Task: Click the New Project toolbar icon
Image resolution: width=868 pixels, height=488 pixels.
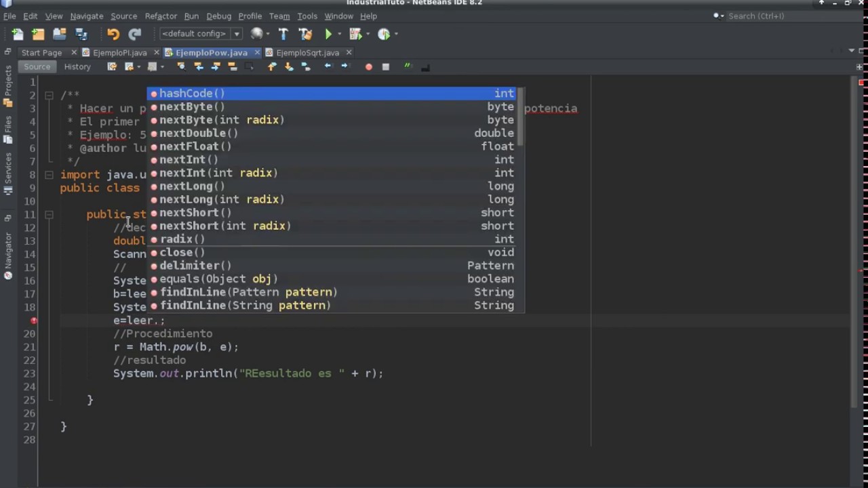Action: pyautogui.click(x=38, y=34)
